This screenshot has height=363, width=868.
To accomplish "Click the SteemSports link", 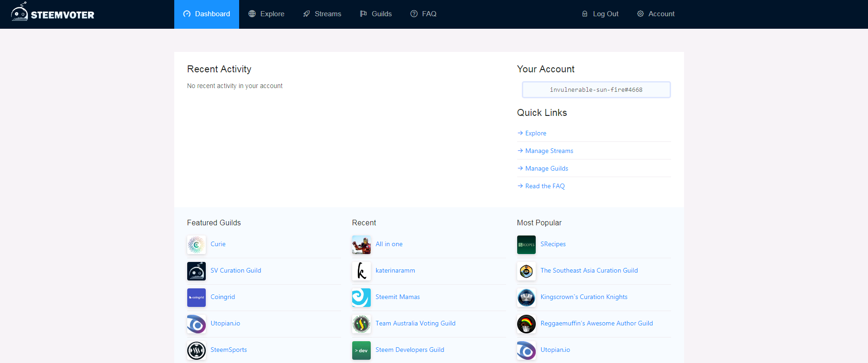I will [x=229, y=350].
